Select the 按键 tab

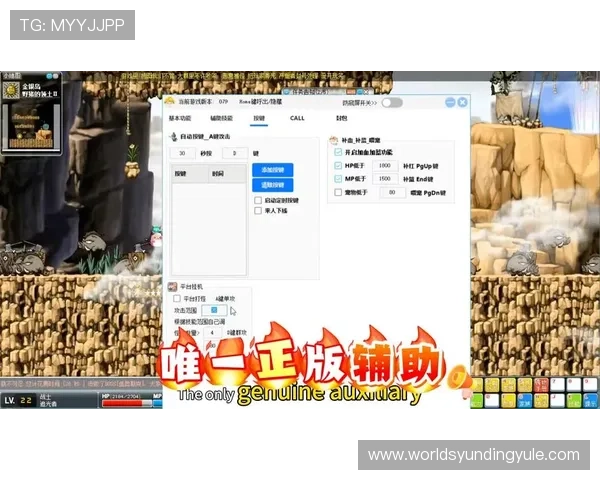259,118
